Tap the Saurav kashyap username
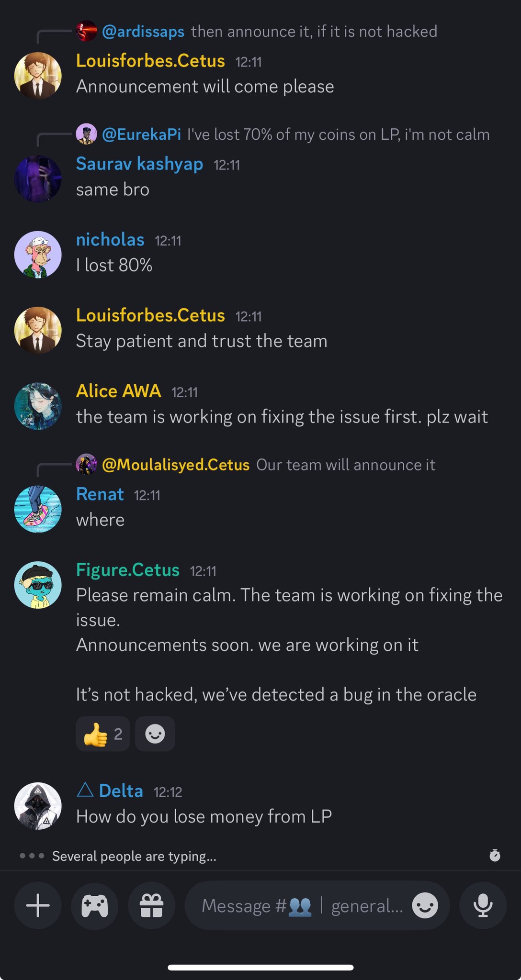The image size is (521, 980). [x=139, y=164]
